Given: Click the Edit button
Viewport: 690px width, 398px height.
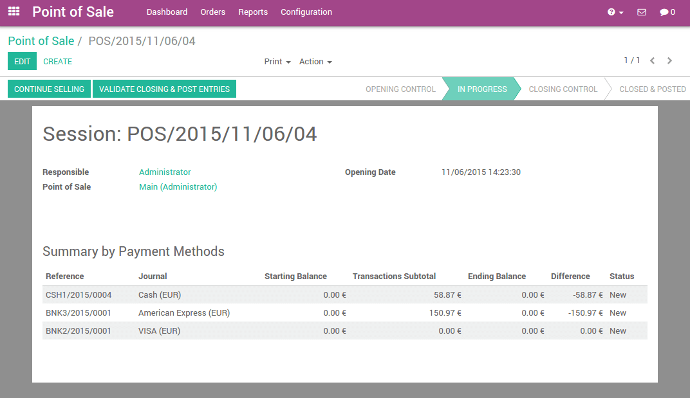Looking at the screenshot, I should pos(22,61).
